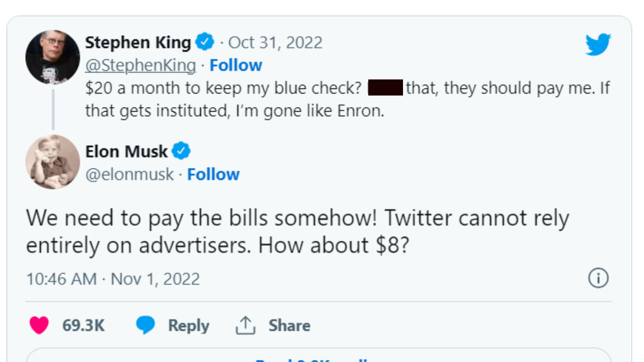Viewport: 644px width, 362px height.
Task: Click the 69.3K likes count
Action: click(x=83, y=325)
